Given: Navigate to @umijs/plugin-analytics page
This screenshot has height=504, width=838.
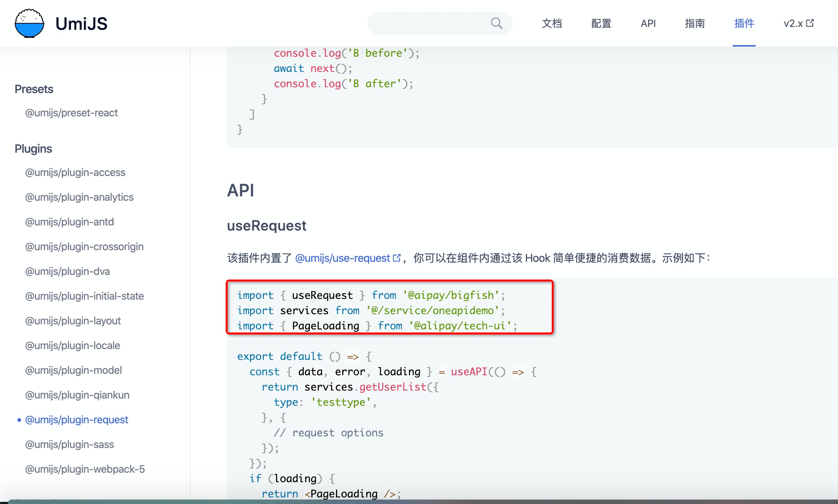Looking at the screenshot, I should pos(79,197).
